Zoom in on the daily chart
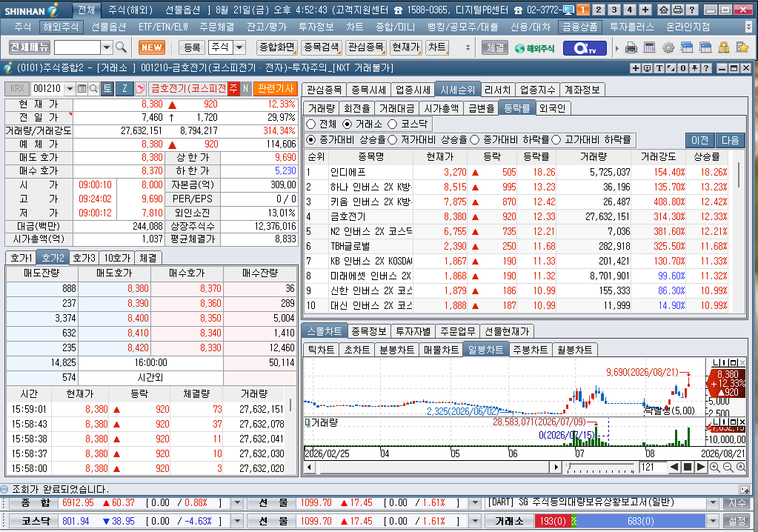Viewport: 758px width, 532px height. pyautogui.click(x=714, y=468)
